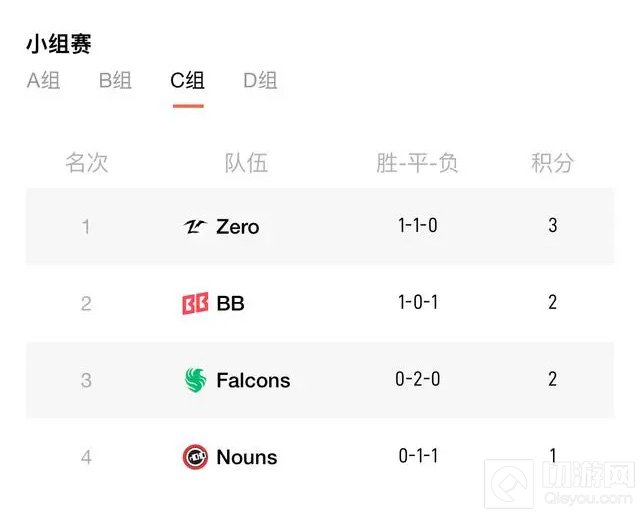Click Falcons' 0-2-0 record
The height and width of the screenshot is (514, 640).
click(x=417, y=379)
